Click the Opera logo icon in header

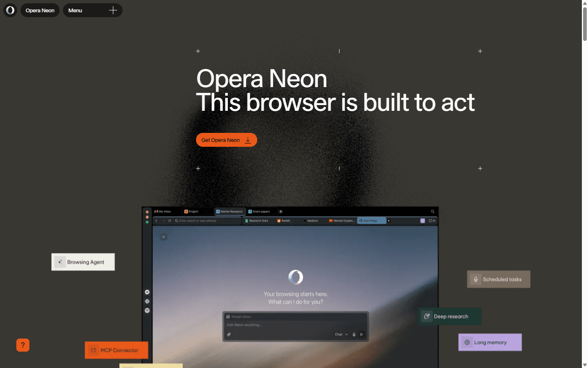[x=10, y=10]
